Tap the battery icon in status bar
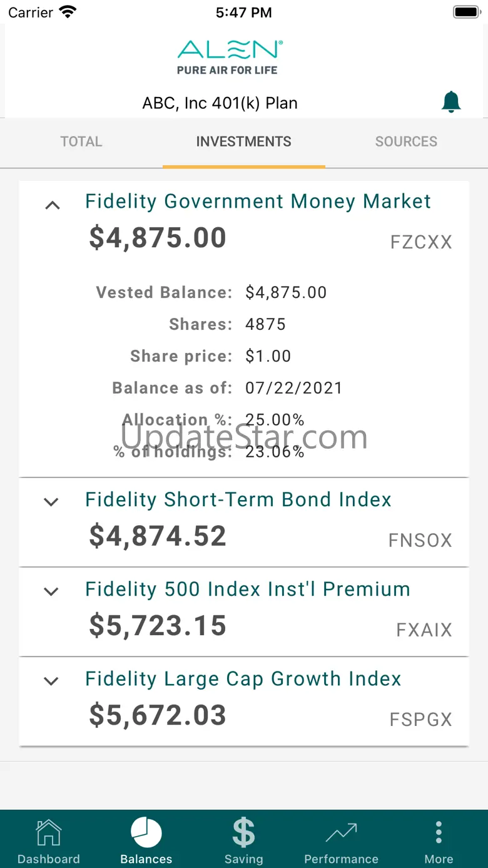 [x=465, y=12]
